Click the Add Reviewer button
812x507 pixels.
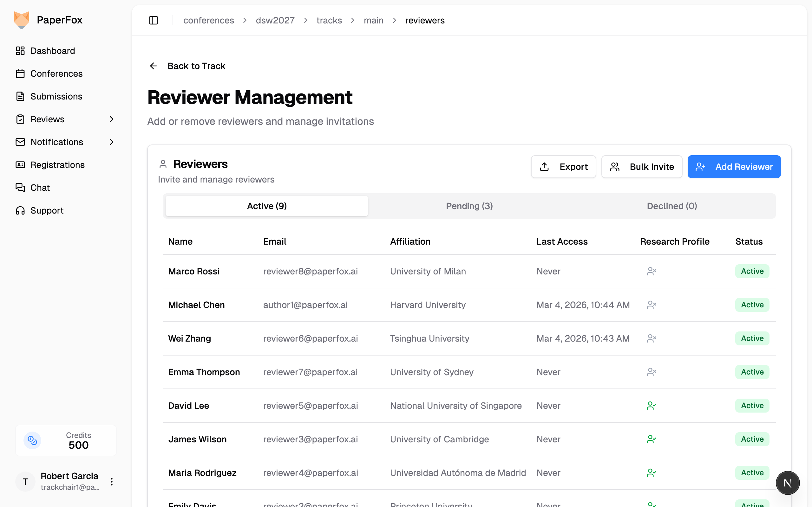tap(734, 167)
